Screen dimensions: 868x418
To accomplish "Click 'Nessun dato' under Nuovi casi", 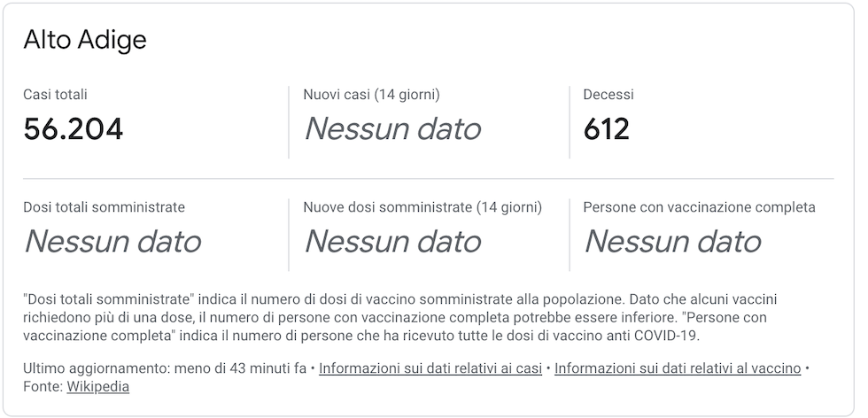I will pos(392,129).
